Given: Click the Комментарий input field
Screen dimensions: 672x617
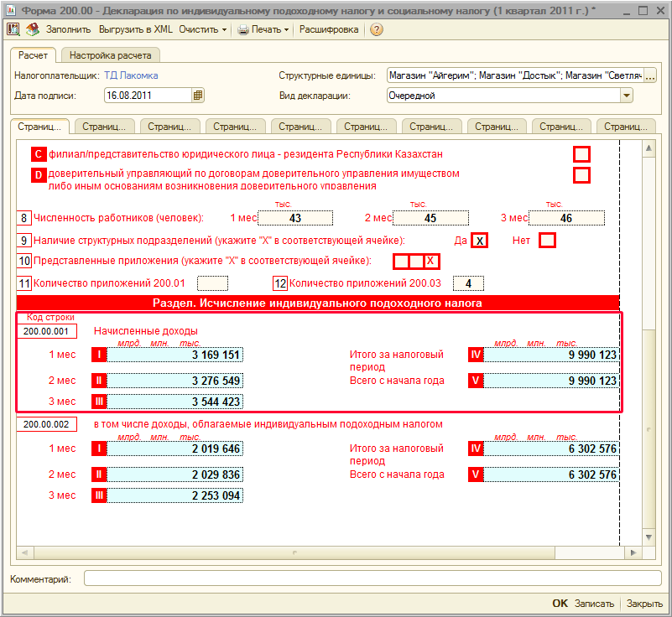Looking at the screenshot, I should (372, 578).
